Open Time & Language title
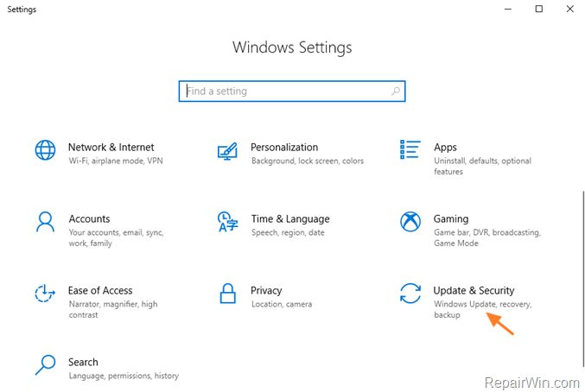Image resolution: width=585 pixels, height=392 pixels. click(x=290, y=219)
